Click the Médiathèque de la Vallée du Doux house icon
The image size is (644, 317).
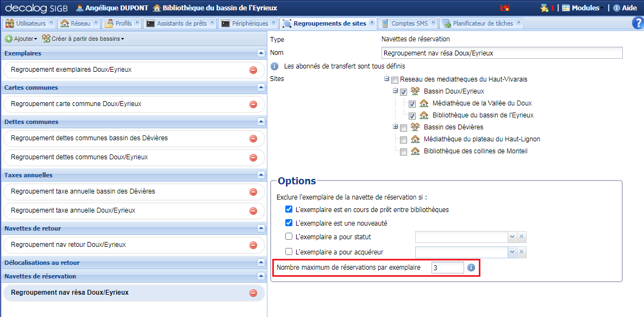point(424,103)
